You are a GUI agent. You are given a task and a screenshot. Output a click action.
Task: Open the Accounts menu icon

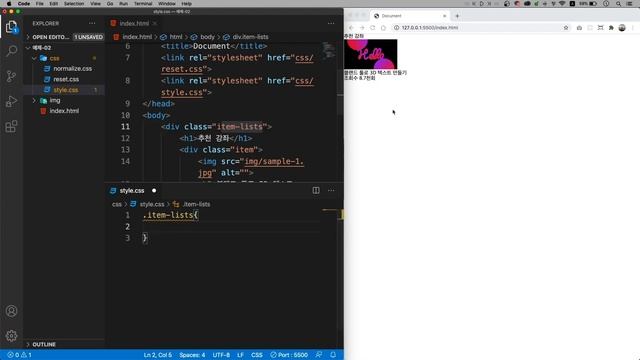coord(11,311)
